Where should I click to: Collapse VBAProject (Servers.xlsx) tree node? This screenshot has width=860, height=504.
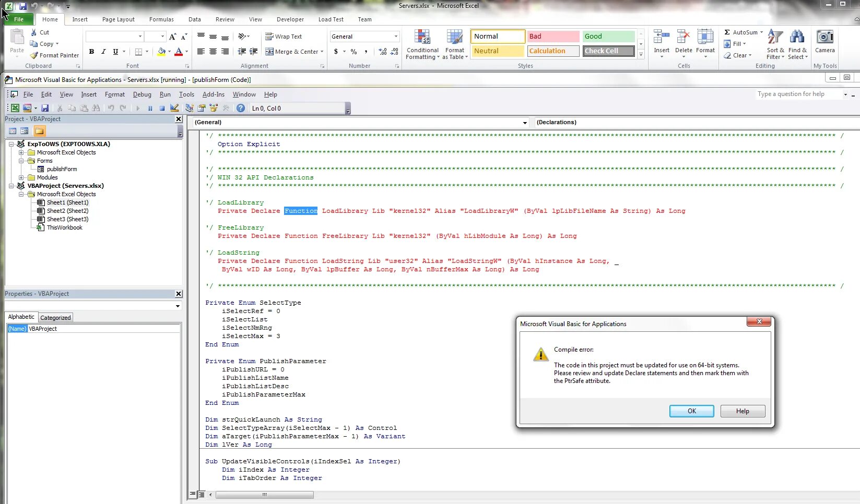point(11,186)
